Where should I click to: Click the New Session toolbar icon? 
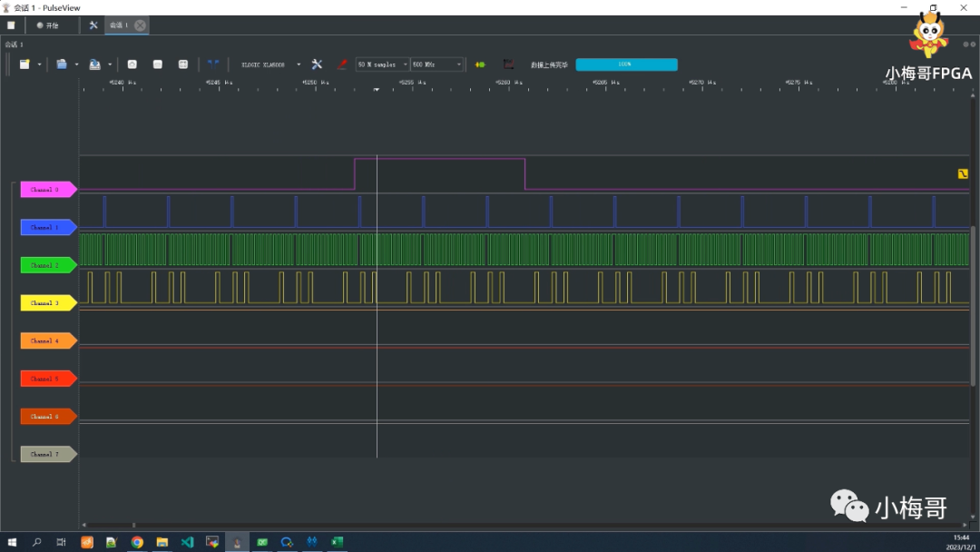tap(24, 64)
